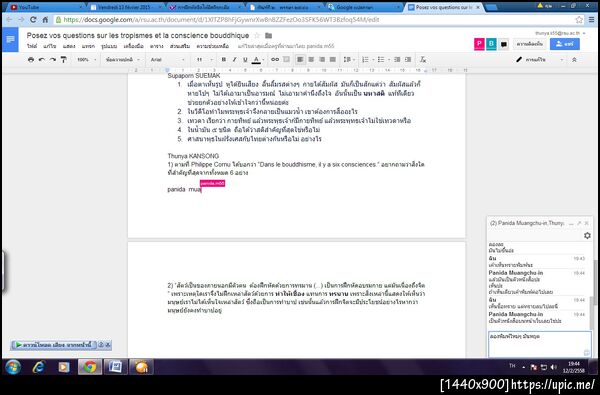
Task: Open the View menu in Docs
Action: click(69, 46)
